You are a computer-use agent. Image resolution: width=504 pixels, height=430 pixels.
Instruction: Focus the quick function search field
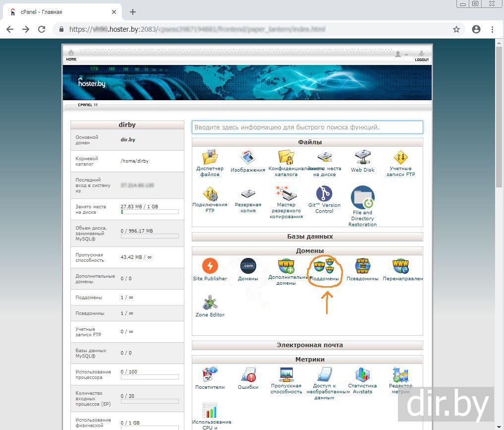[307, 127]
